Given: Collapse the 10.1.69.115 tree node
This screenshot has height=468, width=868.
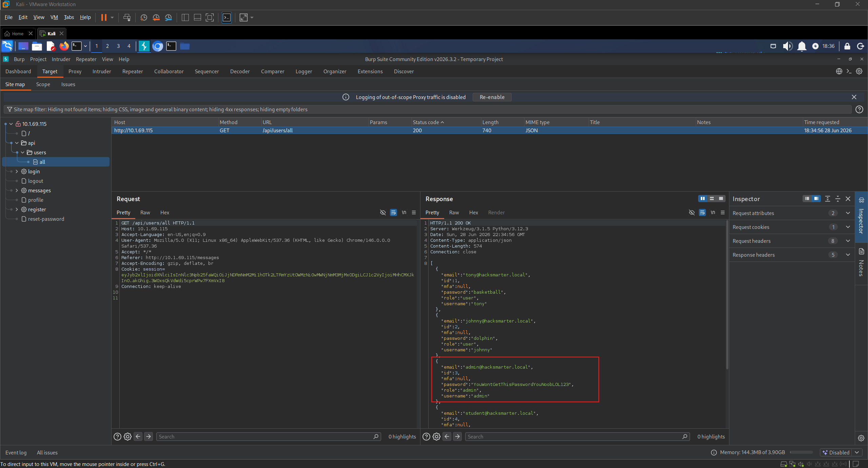Looking at the screenshot, I should pyautogui.click(x=11, y=124).
